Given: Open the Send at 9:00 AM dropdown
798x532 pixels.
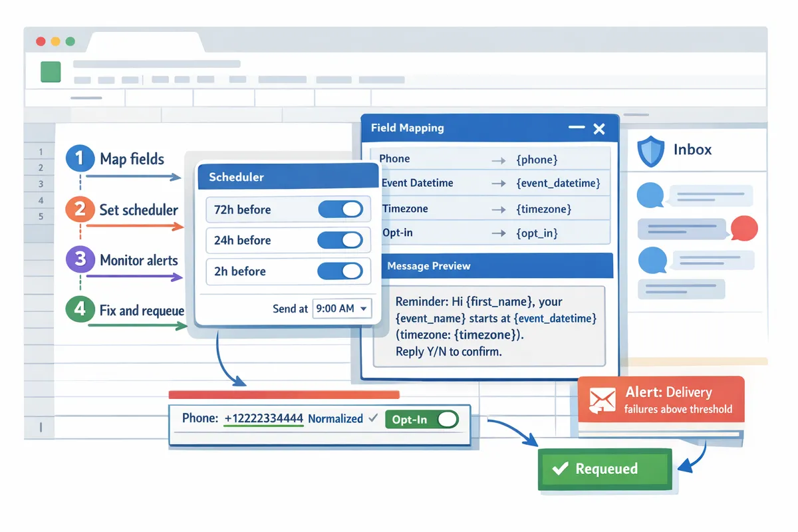Looking at the screenshot, I should tap(342, 309).
